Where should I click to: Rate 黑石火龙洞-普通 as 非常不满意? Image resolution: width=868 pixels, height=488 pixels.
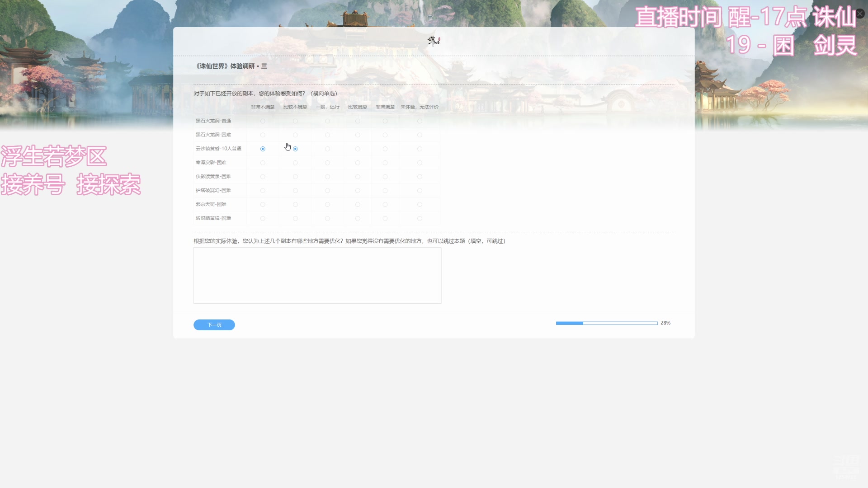(x=263, y=121)
